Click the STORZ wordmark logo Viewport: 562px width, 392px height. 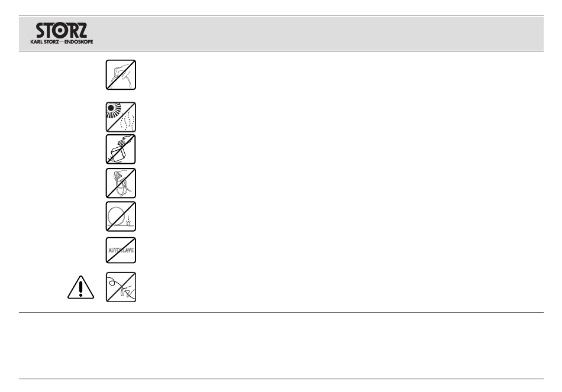(62, 31)
